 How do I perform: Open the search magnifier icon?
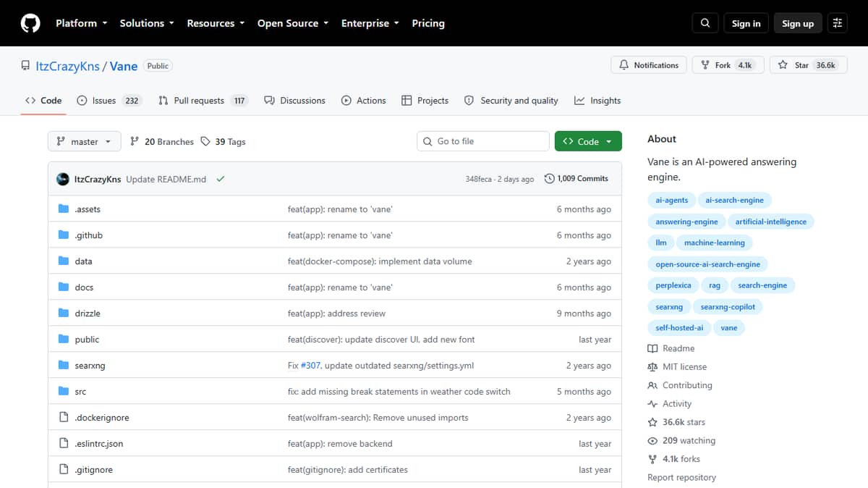pyautogui.click(x=705, y=23)
